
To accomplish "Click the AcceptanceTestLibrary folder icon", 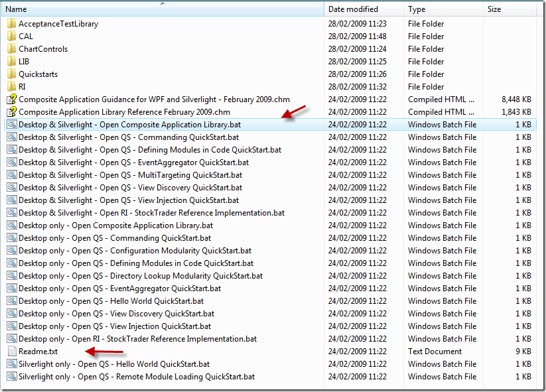I will [11, 24].
